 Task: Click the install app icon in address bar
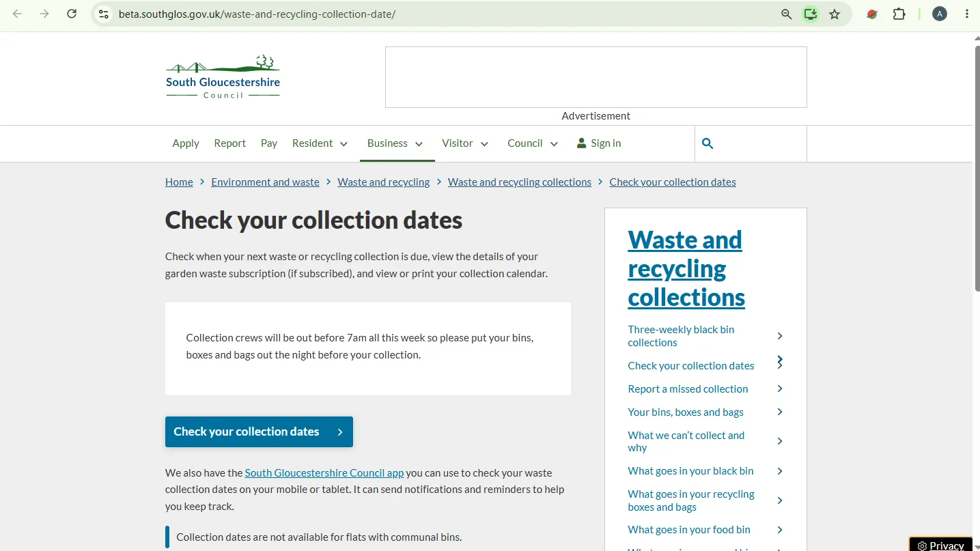coord(811,14)
